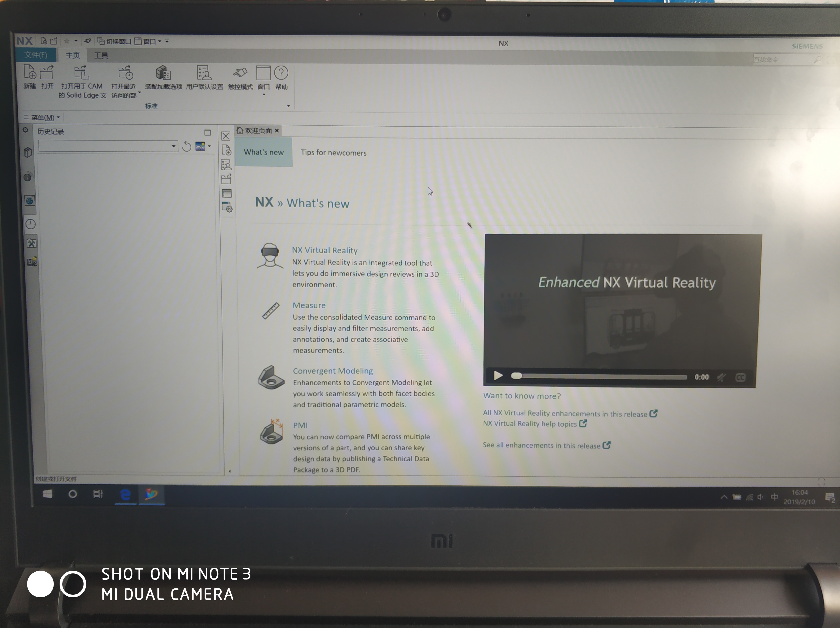Click the Open folder icon in vertical toolbar
Viewport: 840px width, 628px height.
[226, 179]
